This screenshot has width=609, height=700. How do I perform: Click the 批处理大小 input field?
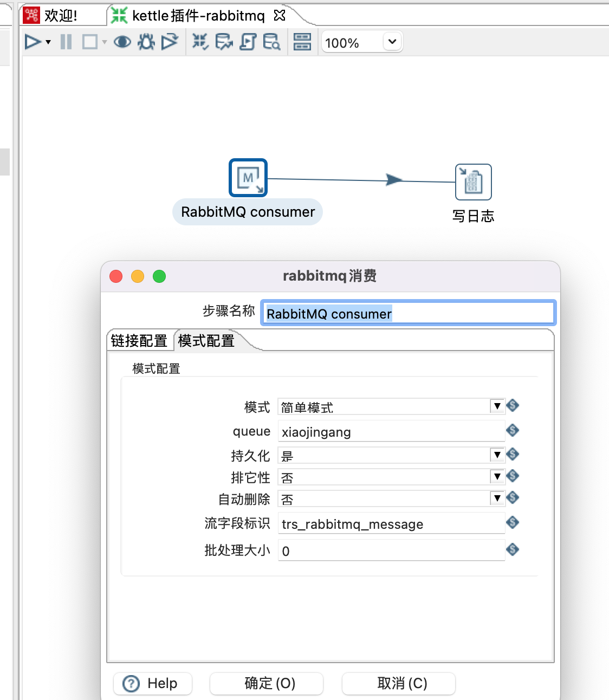391,550
